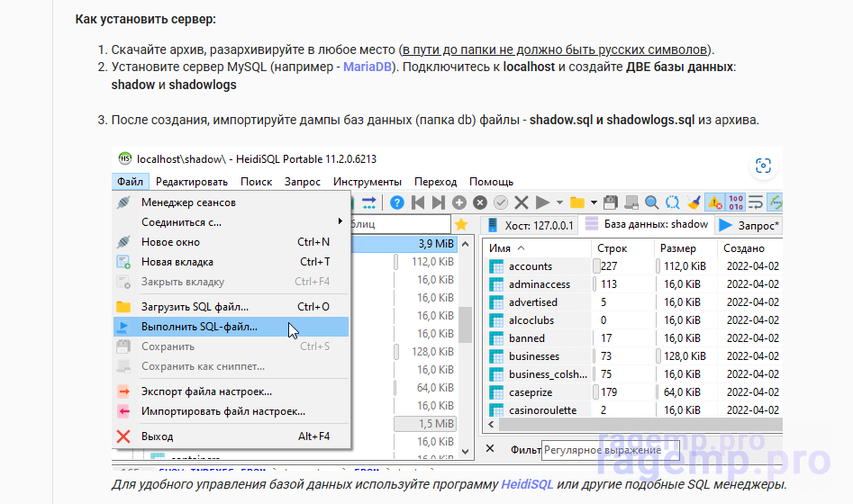Select Менеджер сеансов menu entry

coord(231,202)
